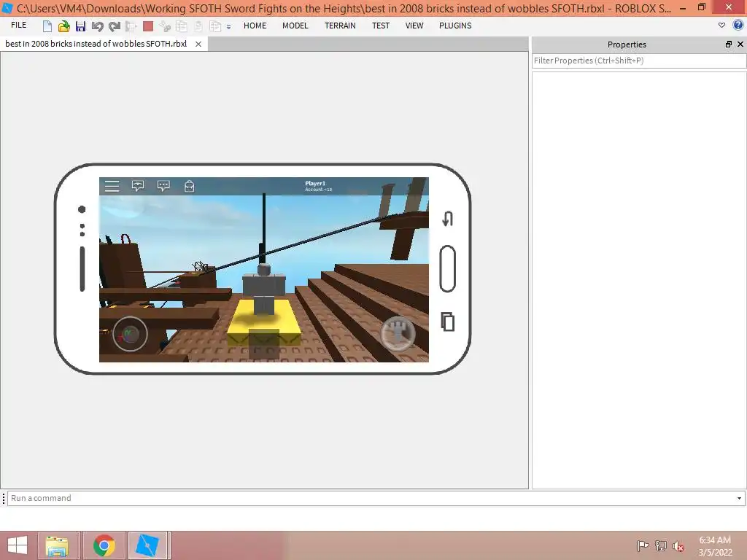The width and height of the screenshot is (747, 560).
Task: Collapse the ribbon using the chevron icon
Action: pyautogui.click(x=721, y=26)
